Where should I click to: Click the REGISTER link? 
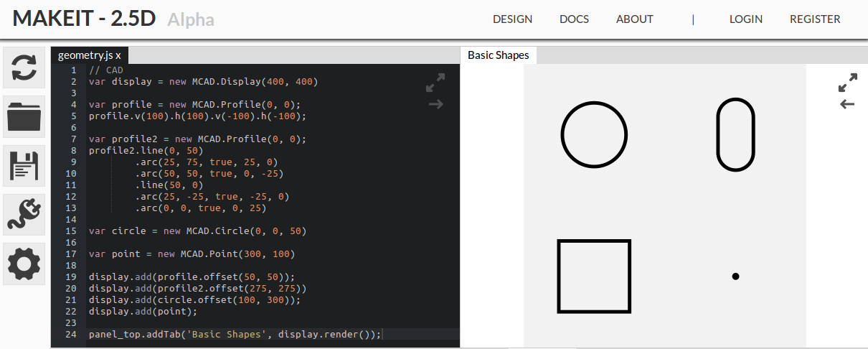pos(815,19)
